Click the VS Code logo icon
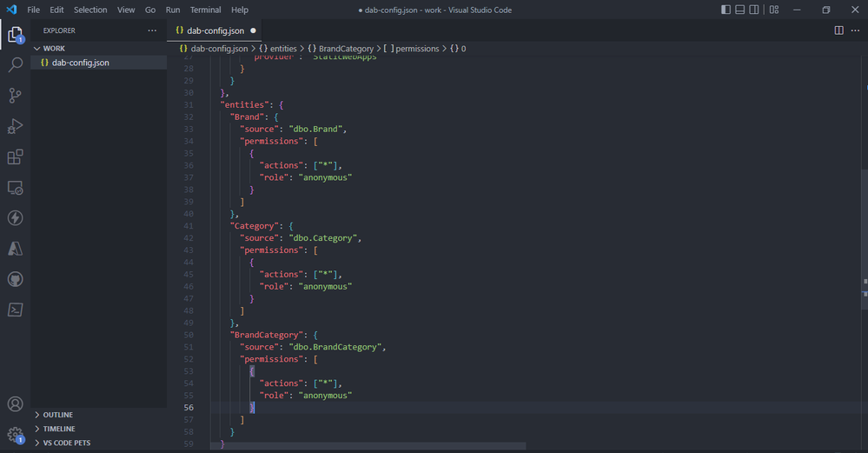The height and width of the screenshot is (453, 868). point(11,10)
